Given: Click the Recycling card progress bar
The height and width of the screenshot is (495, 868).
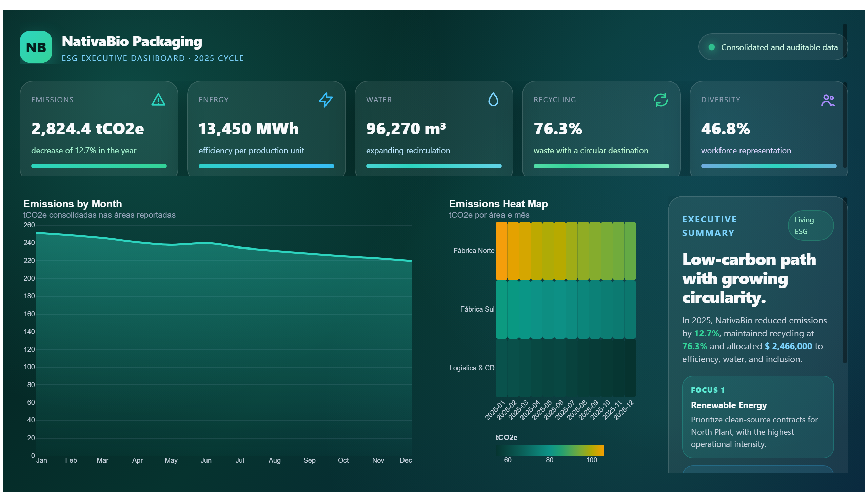Looking at the screenshot, I should coord(601,166).
